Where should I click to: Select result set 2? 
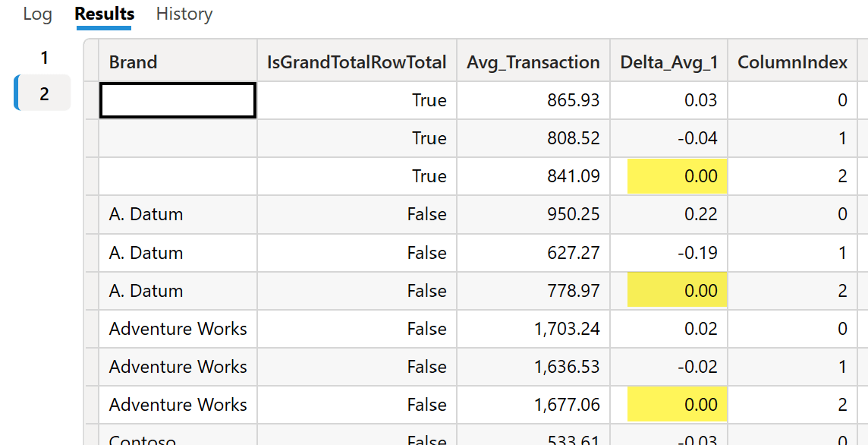pos(44,93)
